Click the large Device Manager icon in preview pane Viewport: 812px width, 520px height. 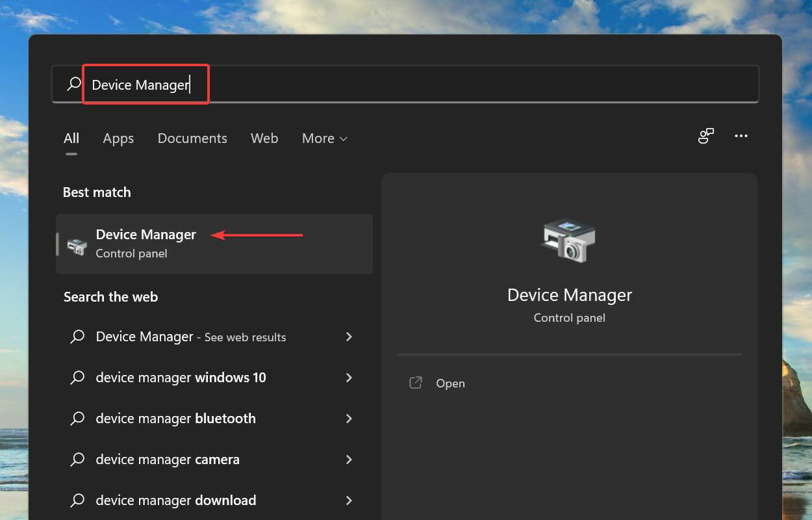coord(569,240)
